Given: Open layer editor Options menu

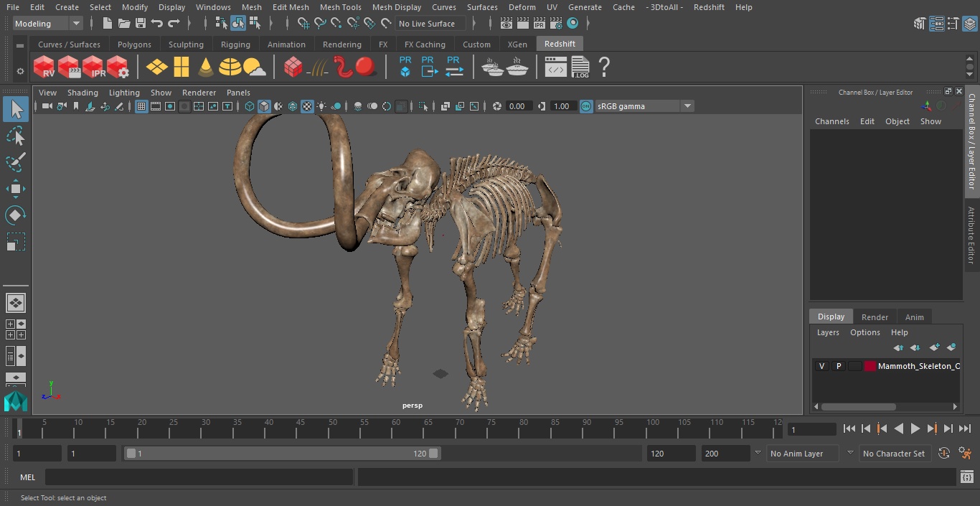Looking at the screenshot, I should 865,332.
